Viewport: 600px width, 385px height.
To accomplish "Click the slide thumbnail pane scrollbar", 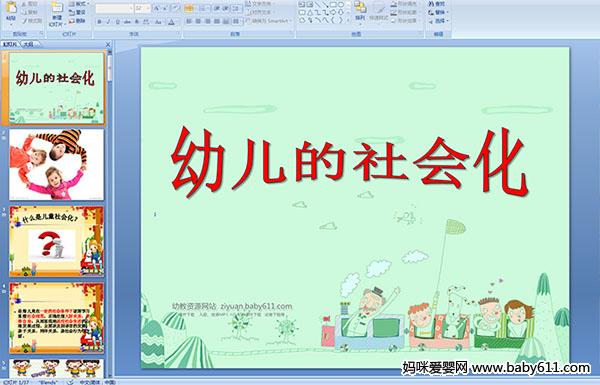I will pos(110,214).
